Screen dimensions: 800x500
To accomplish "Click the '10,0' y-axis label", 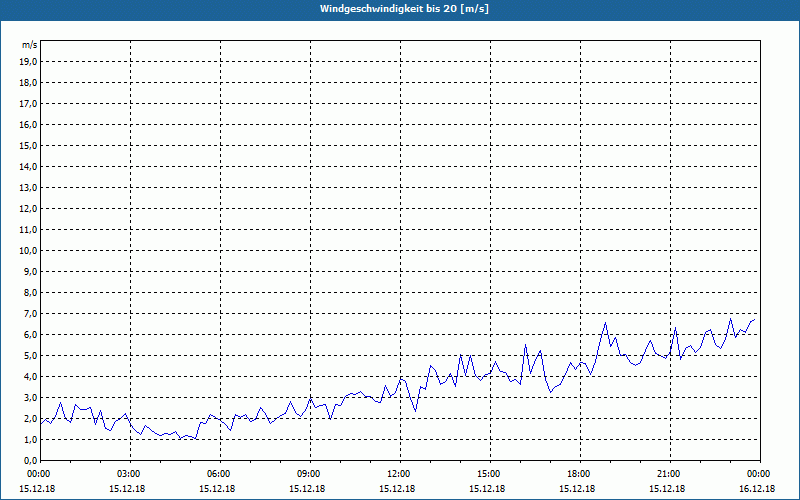I will click(x=28, y=251).
